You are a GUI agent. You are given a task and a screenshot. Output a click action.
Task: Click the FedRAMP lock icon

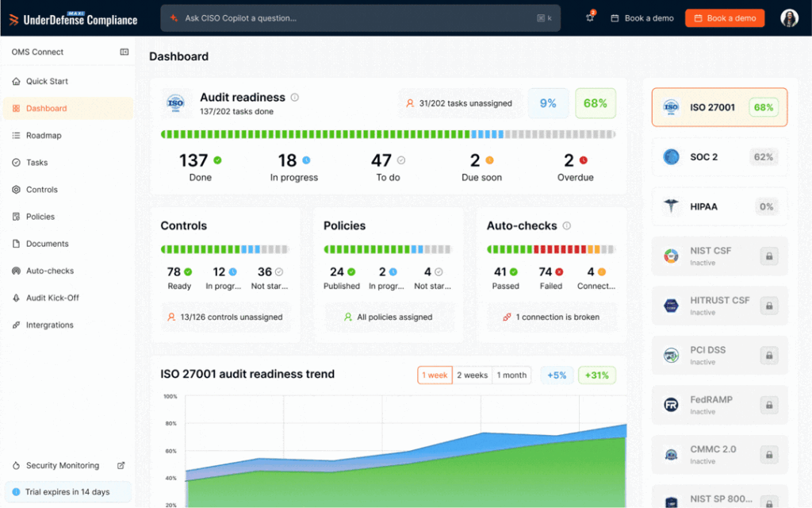[769, 405]
